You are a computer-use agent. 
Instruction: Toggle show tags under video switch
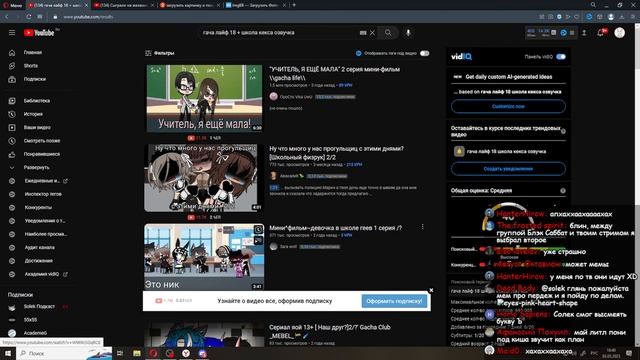coord(424,53)
